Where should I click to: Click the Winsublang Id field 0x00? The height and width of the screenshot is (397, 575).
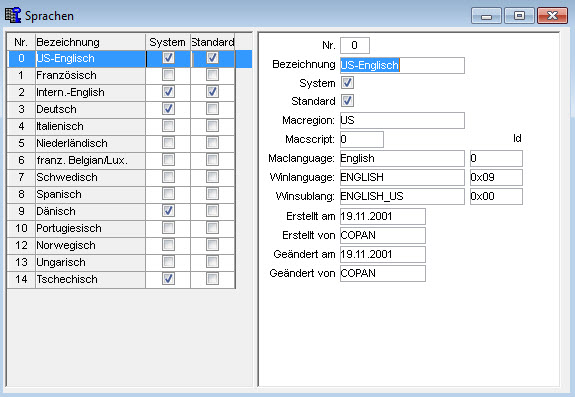coord(496,196)
